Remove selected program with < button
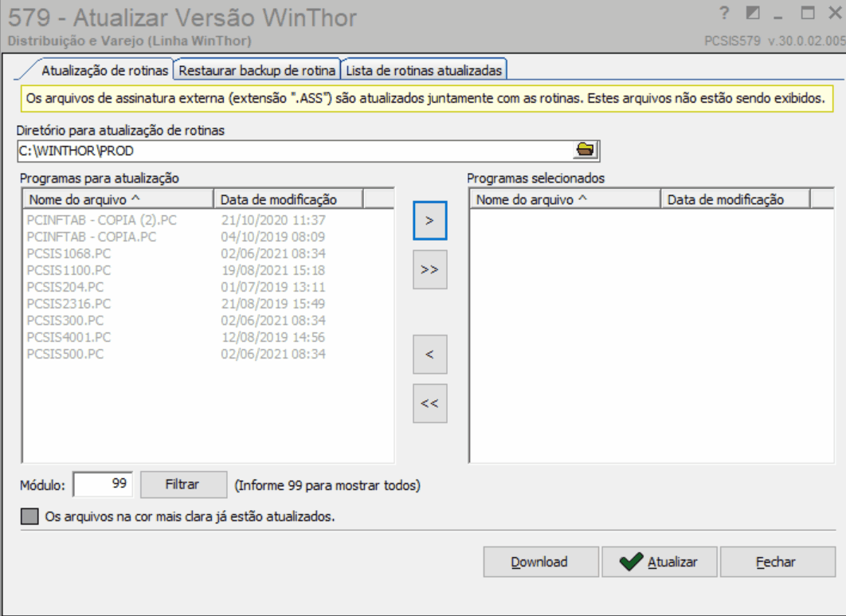This screenshot has height=616, width=846. click(x=429, y=354)
